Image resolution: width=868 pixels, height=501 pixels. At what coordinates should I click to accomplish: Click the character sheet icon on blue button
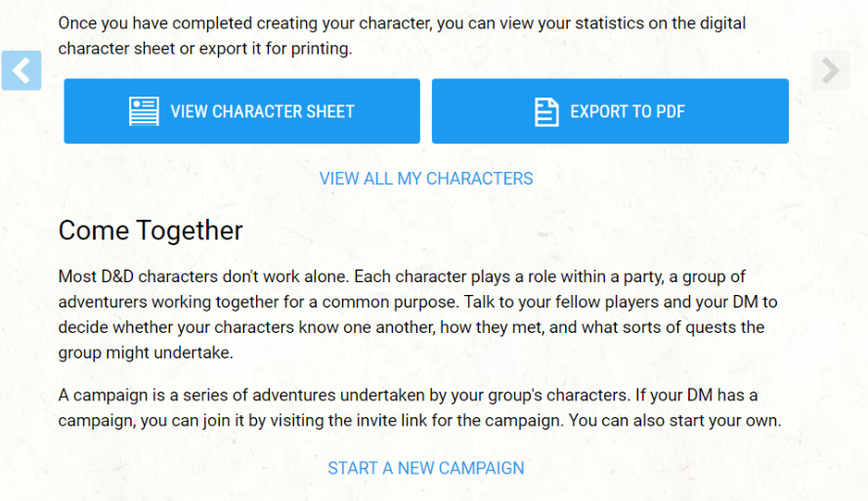(144, 111)
